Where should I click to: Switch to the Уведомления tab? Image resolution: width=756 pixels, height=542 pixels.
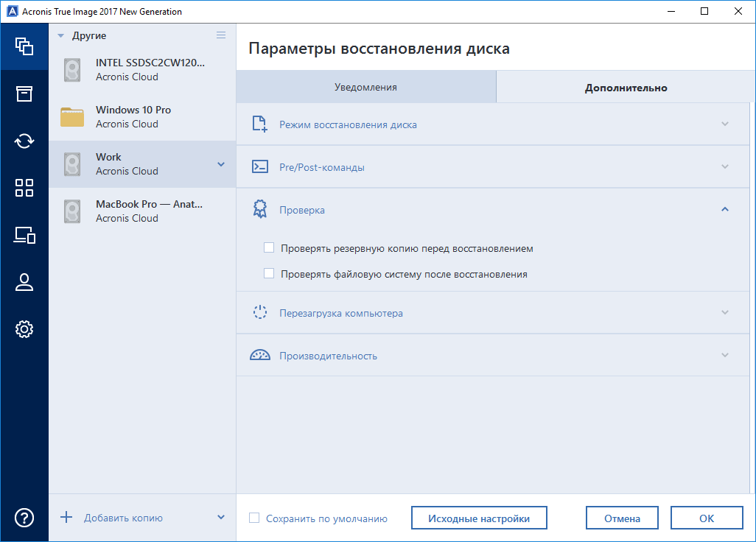pos(365,87)
